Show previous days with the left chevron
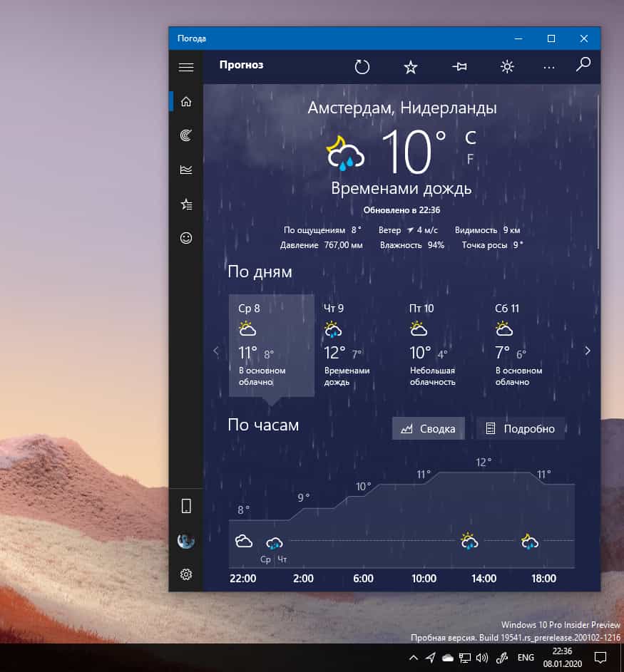 215,351
